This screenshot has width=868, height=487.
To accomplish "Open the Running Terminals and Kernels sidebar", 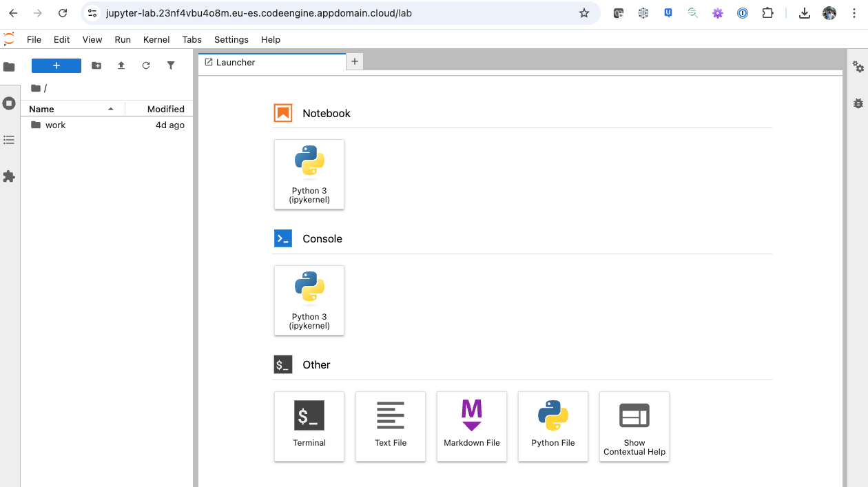I will click(x=9, y=103).
